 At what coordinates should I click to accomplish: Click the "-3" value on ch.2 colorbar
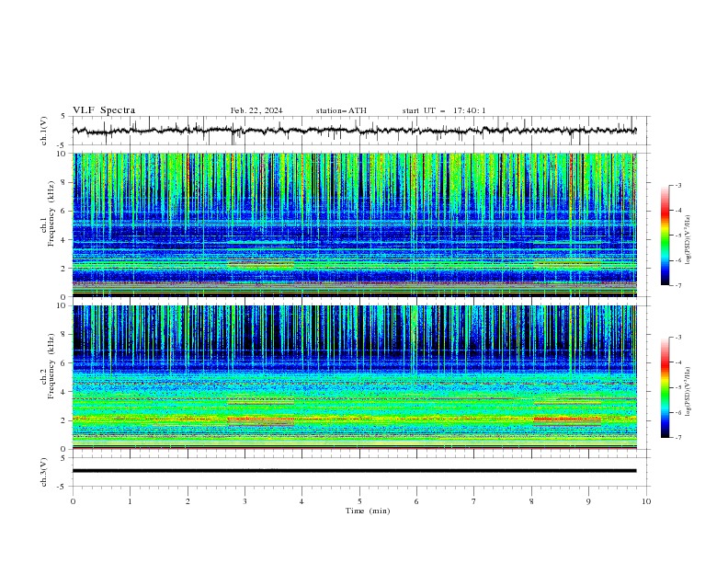click(x=677, y=338)
